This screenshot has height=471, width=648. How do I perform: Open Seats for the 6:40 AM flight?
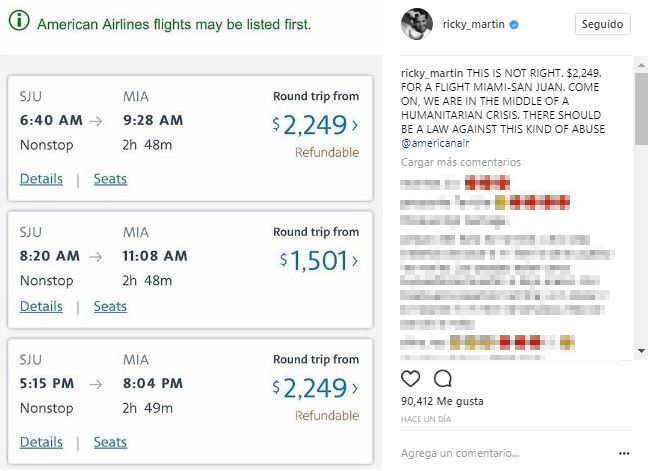pos(110,179)
